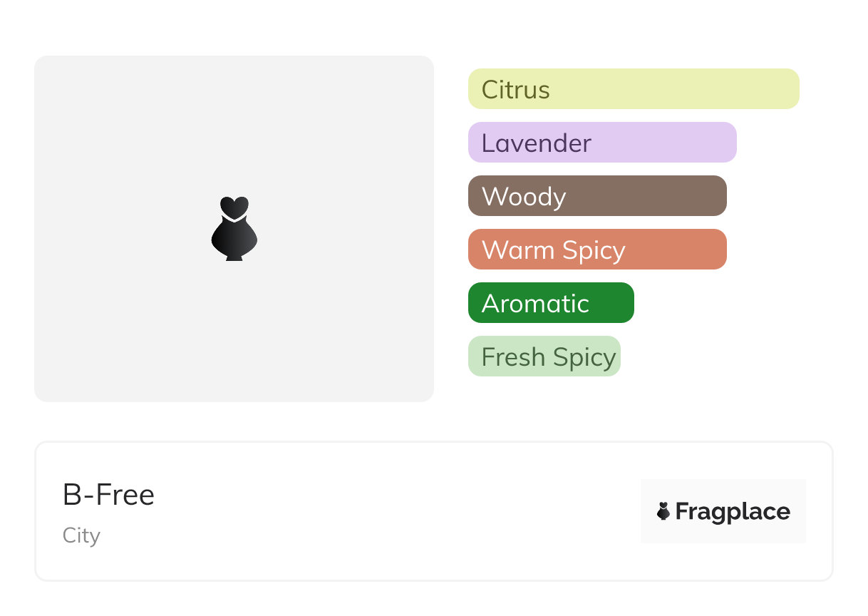Click the small bottle icon in Fragplace logo
The width and height of the screenshot is (868, 616).
(x=663, y=511)
